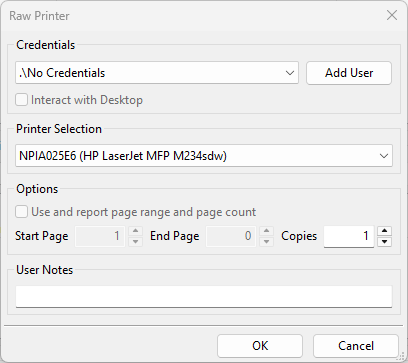Image resolution: width=408 pixels, height=363 pixels.
Task: Click the Credentials group label
Action: coord(46,45)
